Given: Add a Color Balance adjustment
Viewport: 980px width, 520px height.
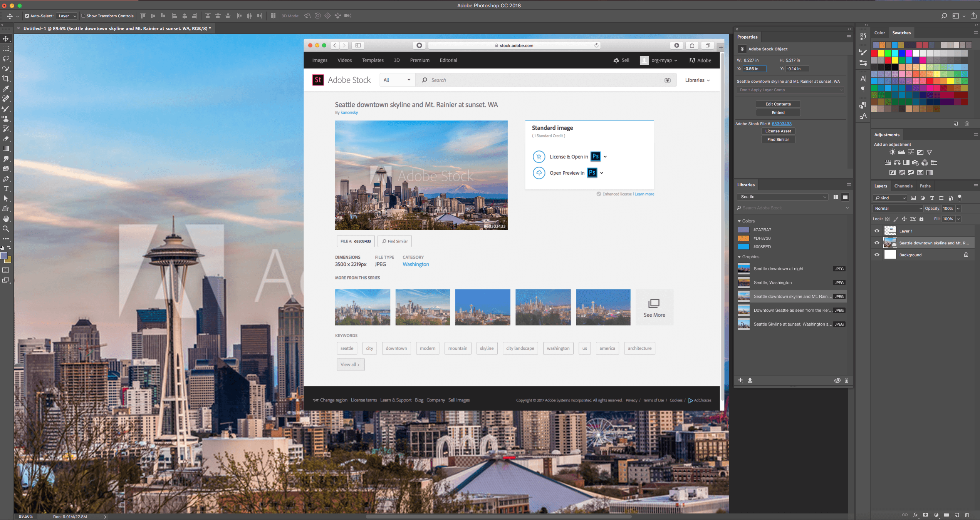Looking at the screenshot, I should 897,162.
